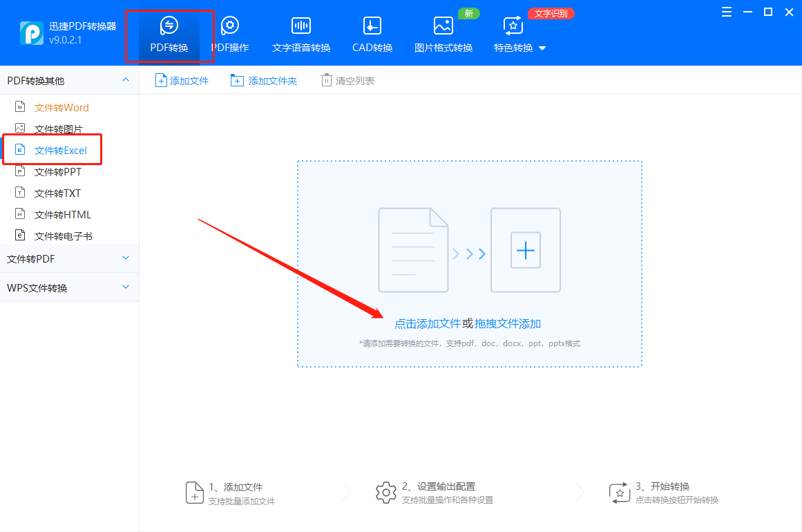Click the PDF转换 circular arrows icon
The width and height of the screenshot is (802, 532).
coord(169,25)
